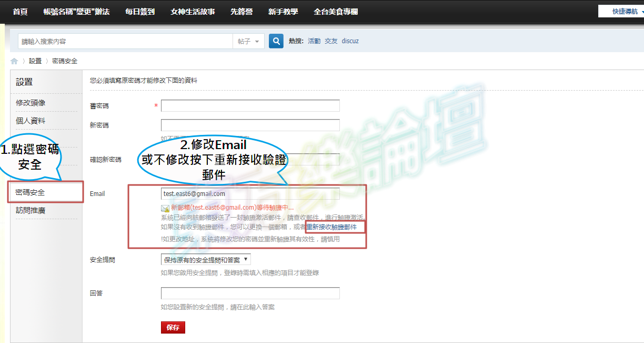Click the 確認新密碼 field label
Image resolution: width=644 pixels, height=343 pixels.
tap(106, 160)
